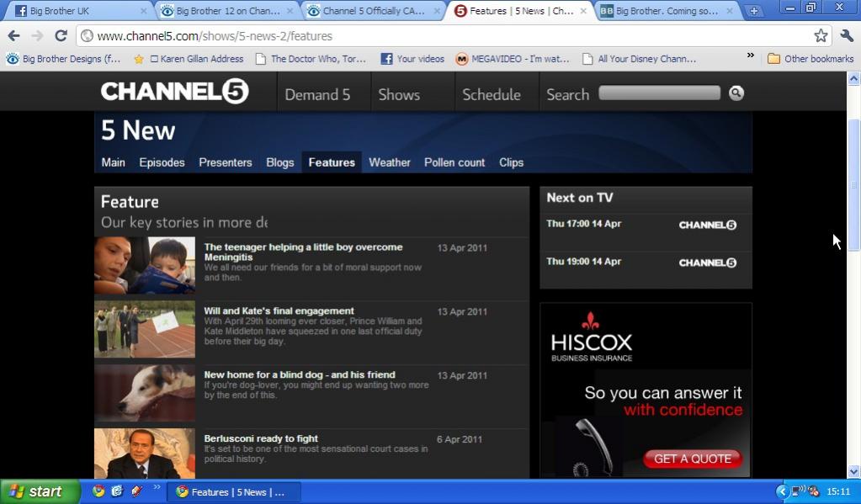Screen dimensions: 861x504
Task: Go back to the previous page
Action: coord(13,36)
